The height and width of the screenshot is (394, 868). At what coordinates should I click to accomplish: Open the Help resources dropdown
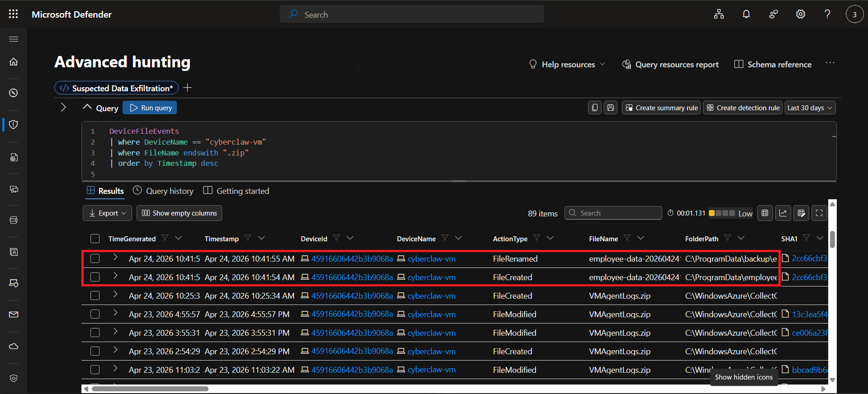click(x=567, y=65)
